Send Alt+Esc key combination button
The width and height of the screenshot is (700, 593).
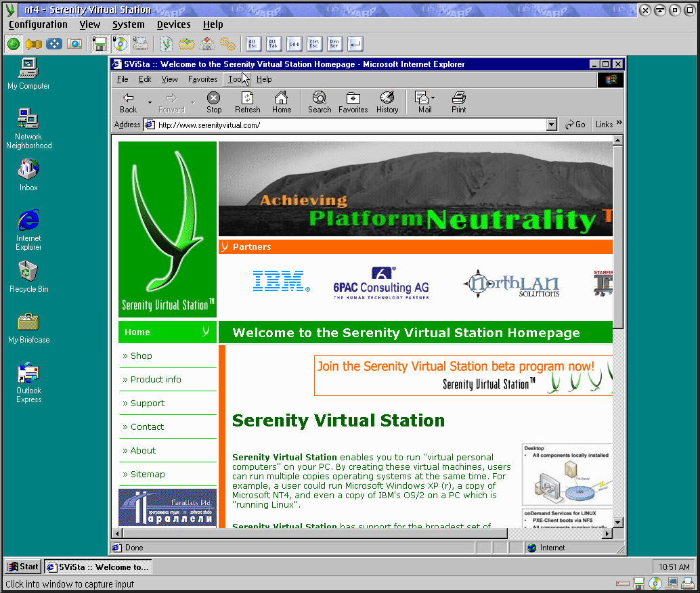(253, 44)
